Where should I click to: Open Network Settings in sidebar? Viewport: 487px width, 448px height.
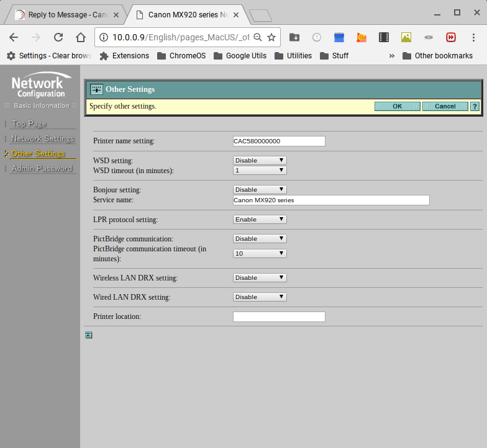coord(42,139)
